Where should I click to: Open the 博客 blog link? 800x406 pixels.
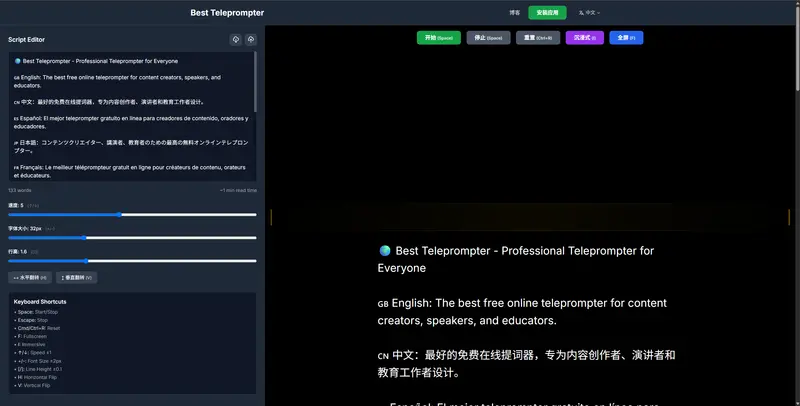coord(514,13)
